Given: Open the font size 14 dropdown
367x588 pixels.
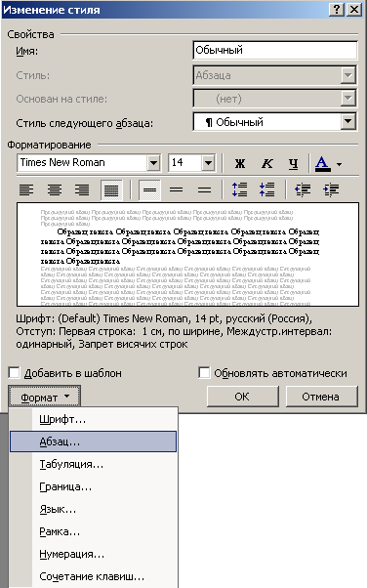Looking at the screenshot, I should pos(208,163).
